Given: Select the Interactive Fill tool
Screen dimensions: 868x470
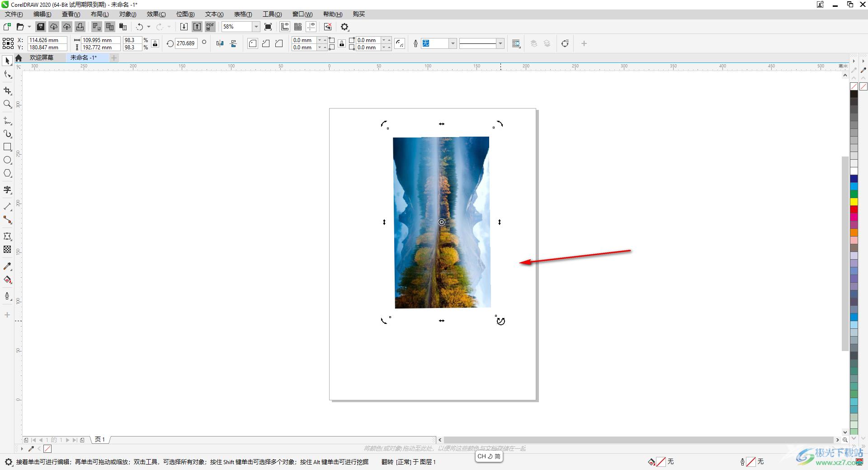Looking at the screenshot, I should tap(7, 280).
